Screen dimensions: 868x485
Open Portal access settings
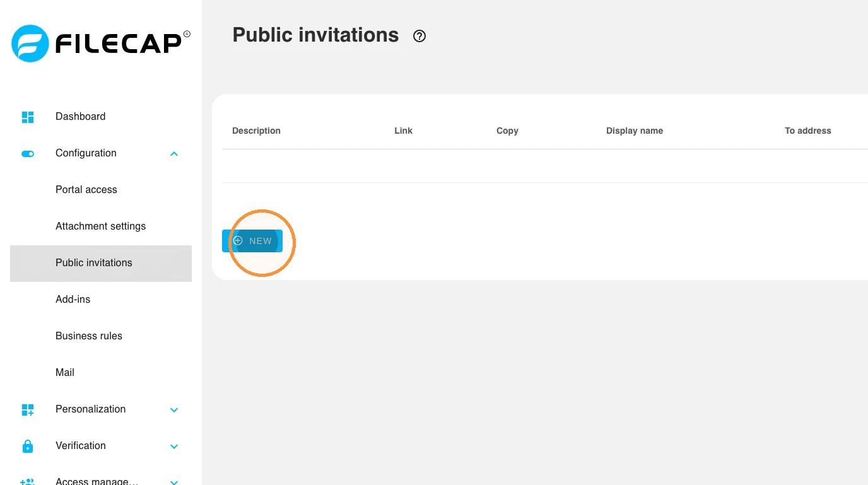[101, 190]
